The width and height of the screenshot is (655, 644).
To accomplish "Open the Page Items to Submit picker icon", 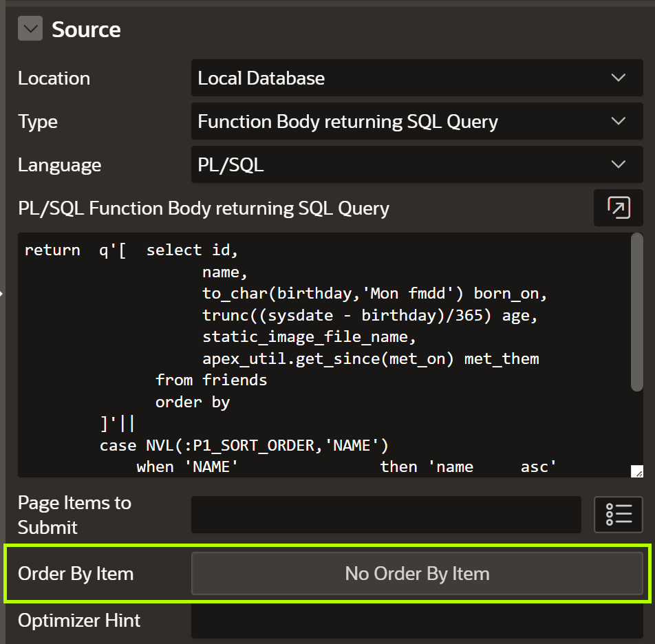I will tap(618, 515).
